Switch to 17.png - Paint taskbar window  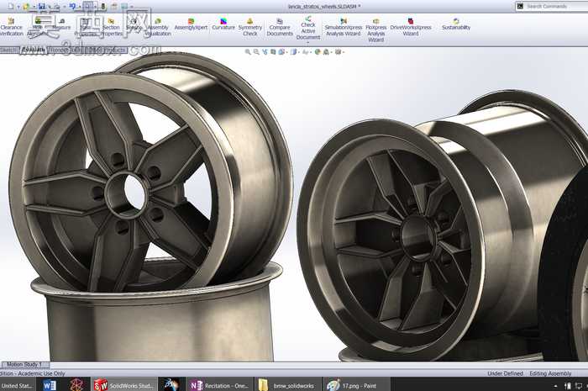[x=356, y=385]
